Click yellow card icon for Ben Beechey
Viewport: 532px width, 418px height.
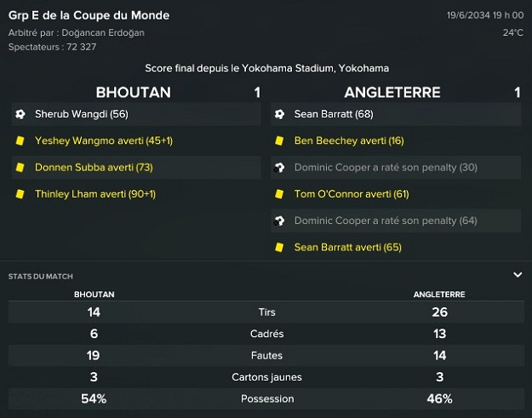click(279, 140)
